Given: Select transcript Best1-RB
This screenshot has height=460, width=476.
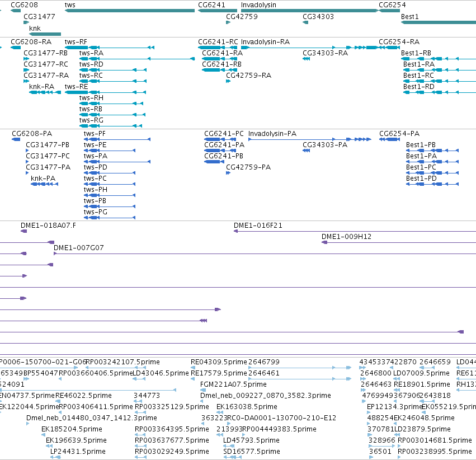Looking at the screenshot, I should click(x=439, y=59).
